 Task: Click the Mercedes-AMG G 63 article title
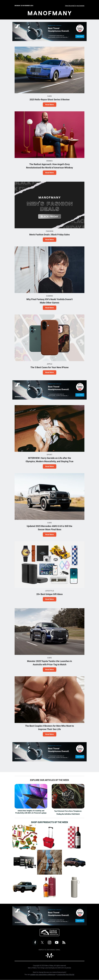click(49, 528)
